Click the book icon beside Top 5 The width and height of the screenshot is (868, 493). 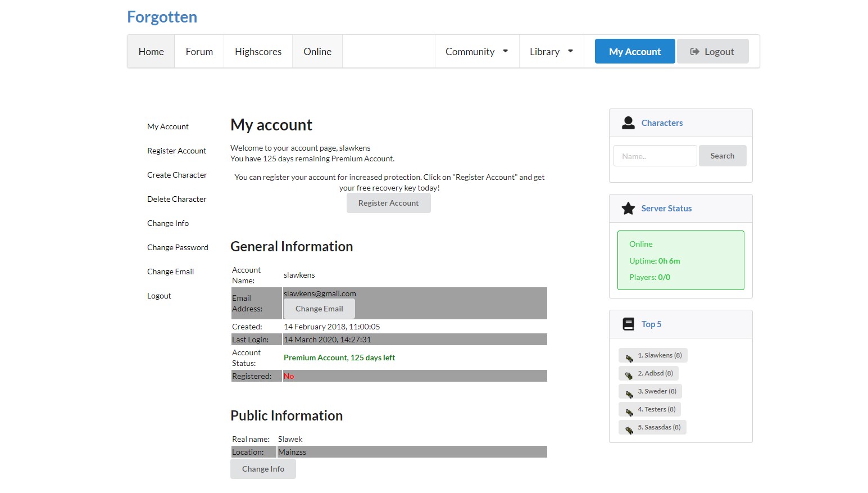628,324
